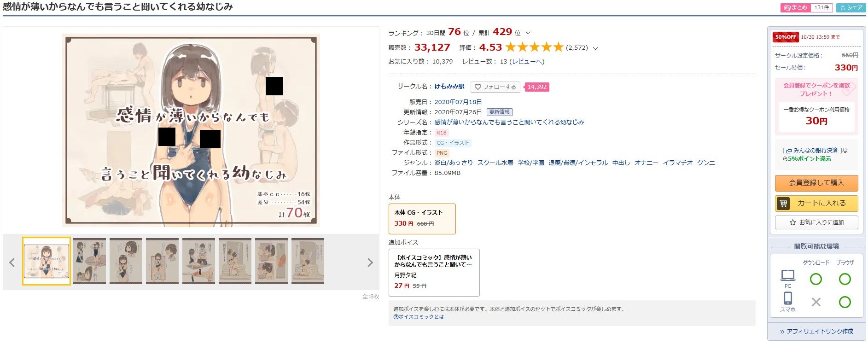Select the 本体 CG・イラスト purchase option
This screenshot has width=868, height=344.
[422, 219]
